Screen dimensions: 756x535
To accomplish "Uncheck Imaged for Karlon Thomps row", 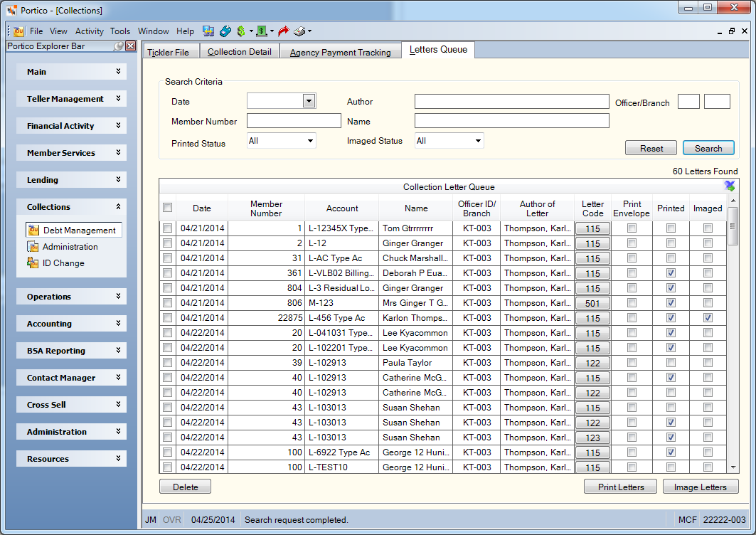I will [708, 318].
